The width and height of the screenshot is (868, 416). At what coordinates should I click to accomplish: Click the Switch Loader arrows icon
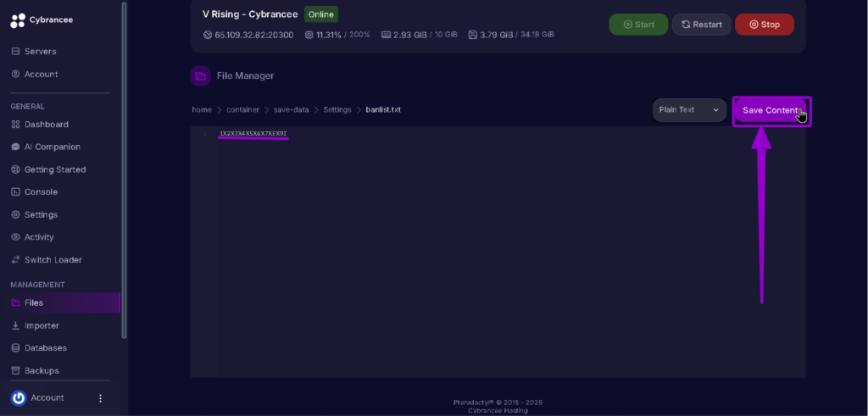pyautogui.click(x=15, y=260)
